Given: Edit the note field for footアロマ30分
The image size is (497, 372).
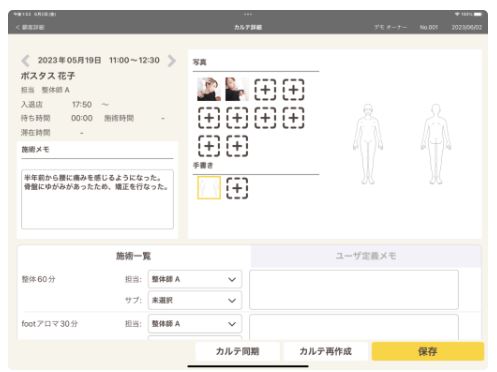Looking at the screenshot, I should tap(354, 327).
